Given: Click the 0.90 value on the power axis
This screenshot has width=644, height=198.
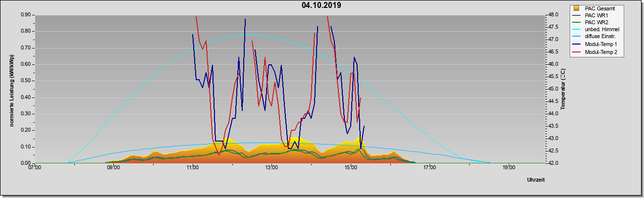Looking at the screenshot, I should (26, 15).
